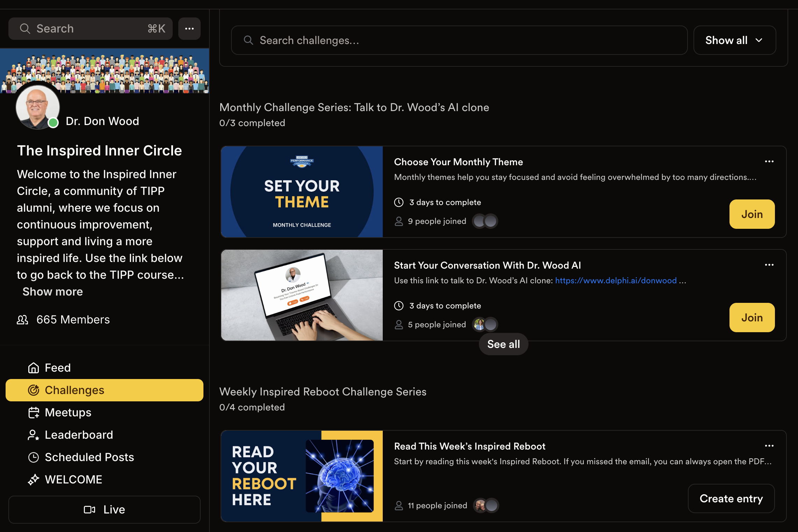The height and width of the screenshot is (532, 798).
Task: Open the Leaderboard page
Action: pyautogui.click(x=79, y=435)
